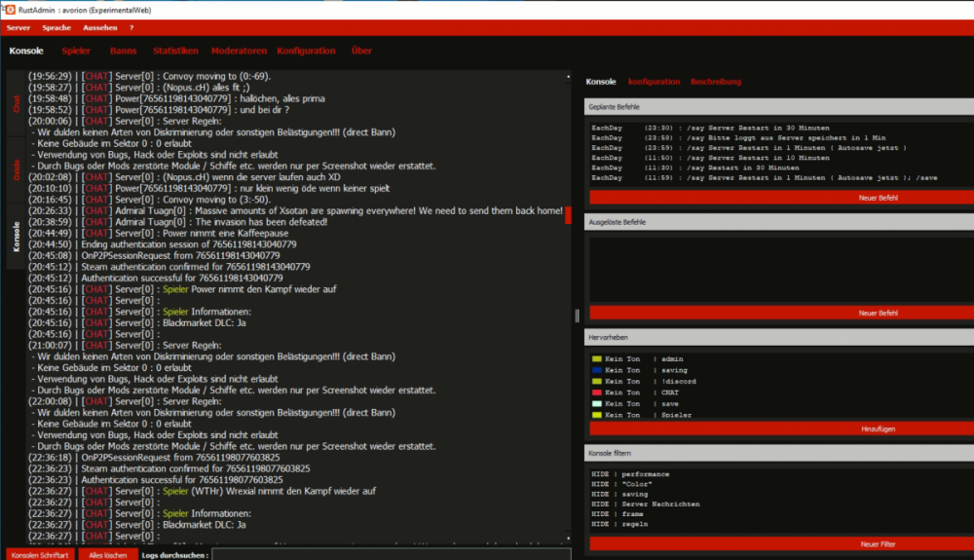Select HIDE frame filter row
This screenshot has width=974, height=560.
(x=618, y=514)
